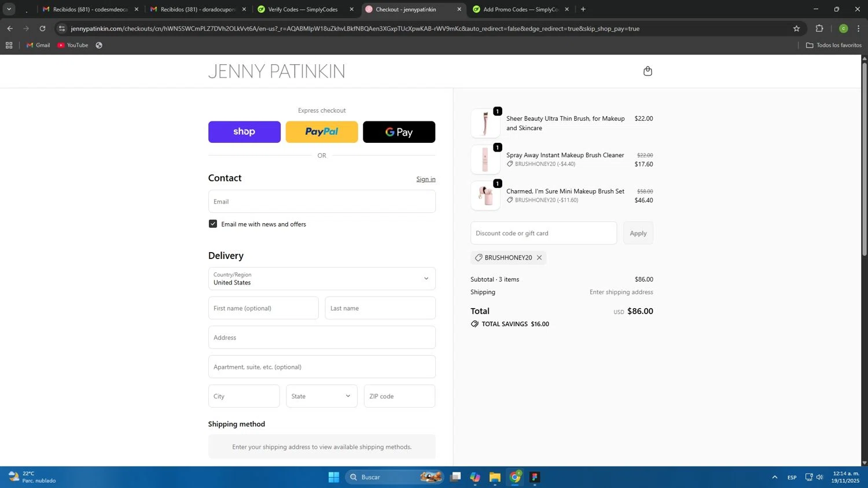Pay with PayPal button
The height and width of the screenshot is (488, 868).
click(x=322, y=132)
